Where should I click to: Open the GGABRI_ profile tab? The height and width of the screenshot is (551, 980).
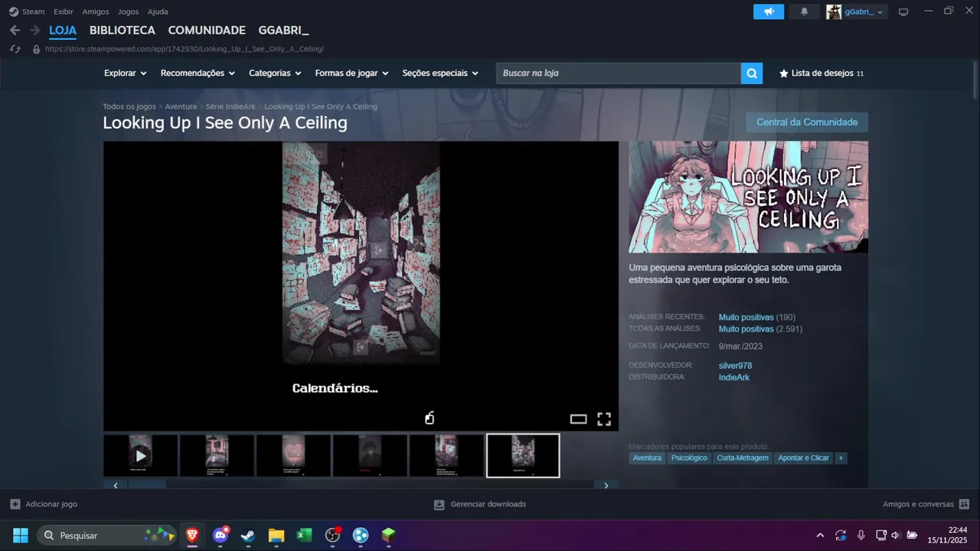[283, 31]
